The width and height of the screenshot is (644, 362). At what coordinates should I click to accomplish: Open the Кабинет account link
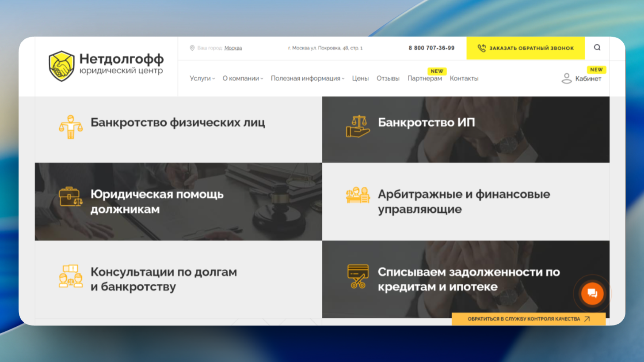tap(588, 79)
